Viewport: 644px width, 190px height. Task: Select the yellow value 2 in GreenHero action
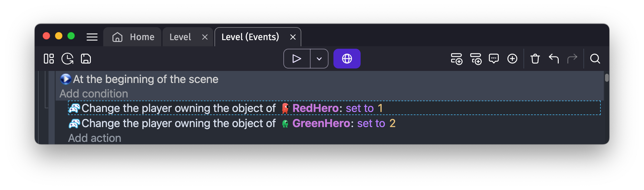point(393,123)
